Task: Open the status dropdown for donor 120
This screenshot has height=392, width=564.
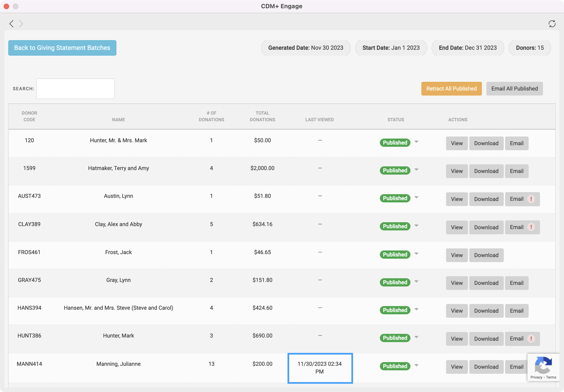Action: pyautogui.click(x=416, y=142)
